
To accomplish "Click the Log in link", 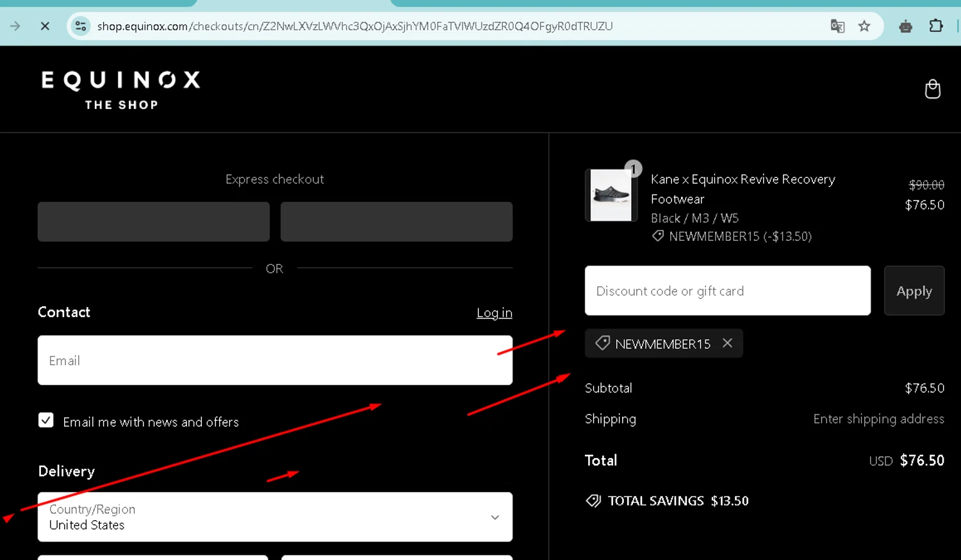I will (494, 313).
